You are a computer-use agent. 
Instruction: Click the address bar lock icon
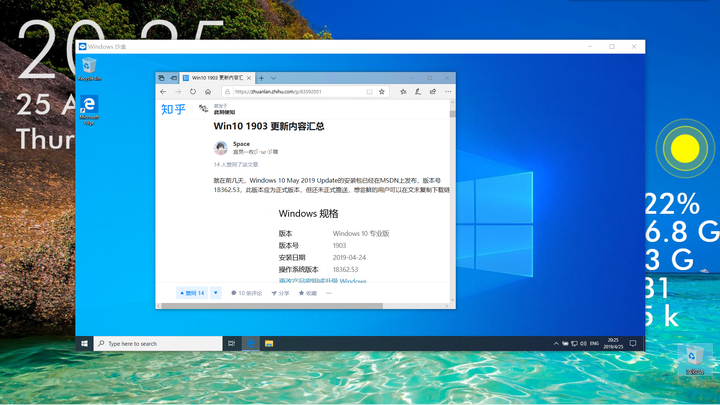click(227, 92)
